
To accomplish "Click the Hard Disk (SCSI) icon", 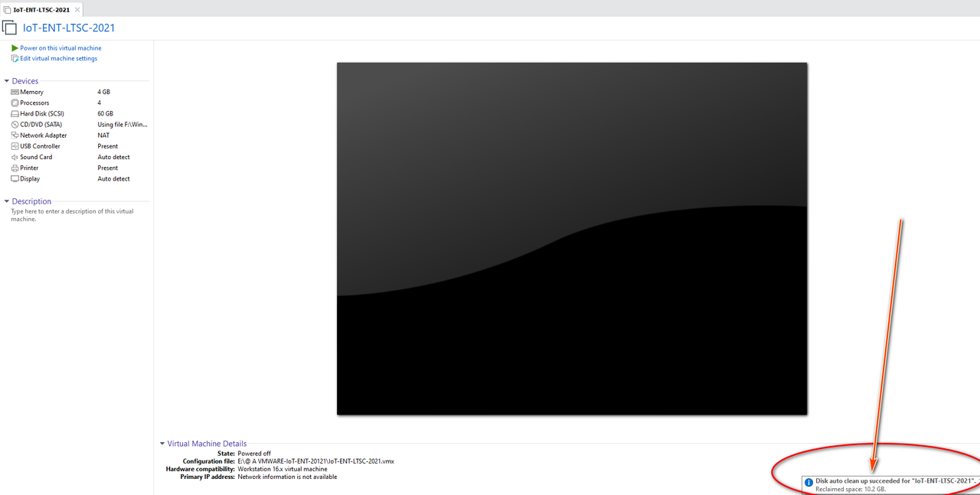I will point(15,113).
